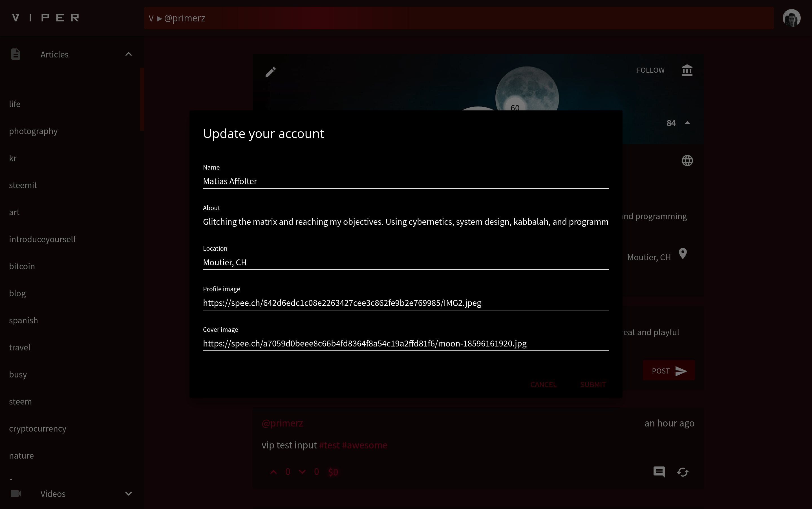The height and width of the screenshot is (509, 812).
Task: Select the cryptocurrency tag
Action: (x=38, y=428)
